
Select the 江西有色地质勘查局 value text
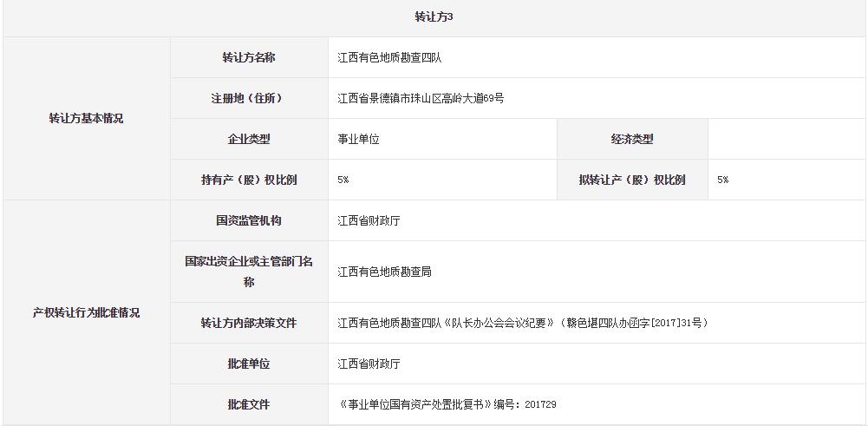(384, 272)
